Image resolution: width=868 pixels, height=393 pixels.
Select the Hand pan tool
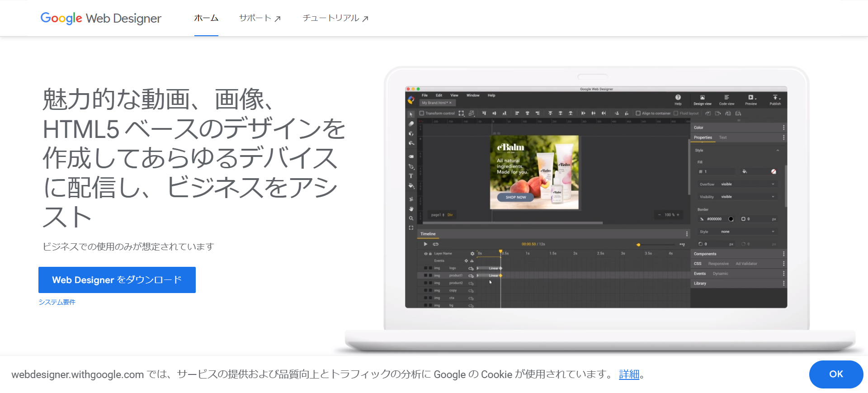click(x=411, y=209)
